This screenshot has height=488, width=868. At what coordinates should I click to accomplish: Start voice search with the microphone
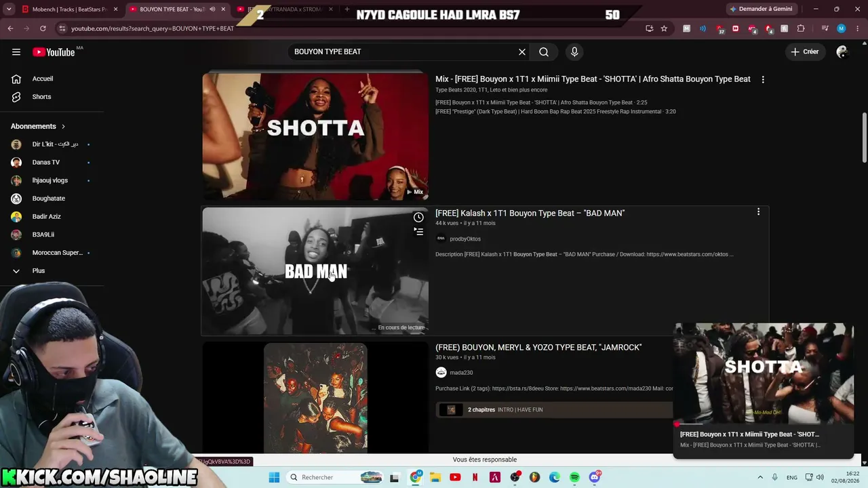[574, 52]
